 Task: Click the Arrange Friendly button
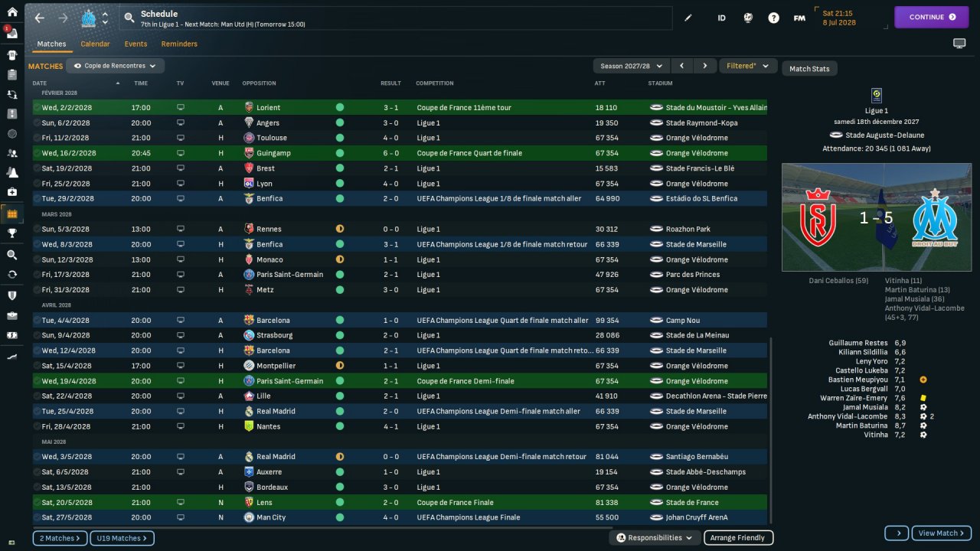(x=738, y=538)
